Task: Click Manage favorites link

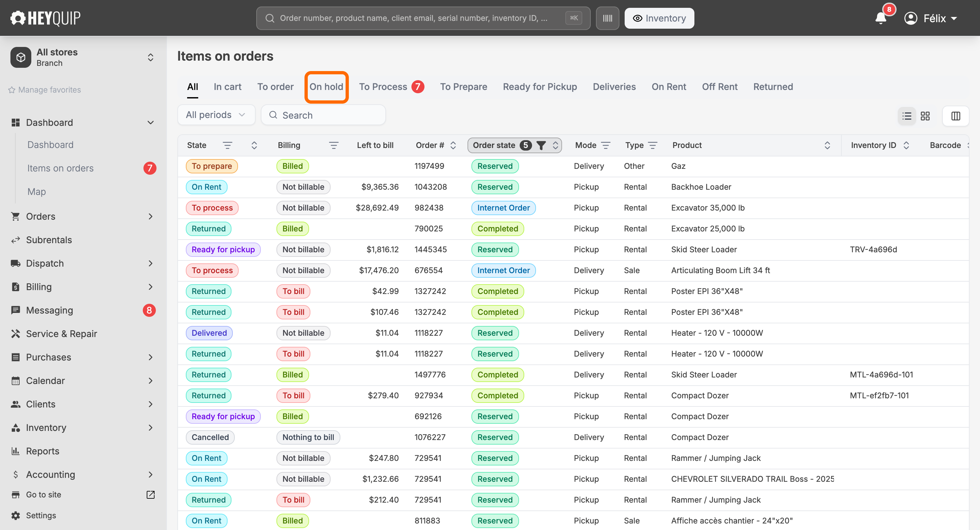Action: click(45, 90)
